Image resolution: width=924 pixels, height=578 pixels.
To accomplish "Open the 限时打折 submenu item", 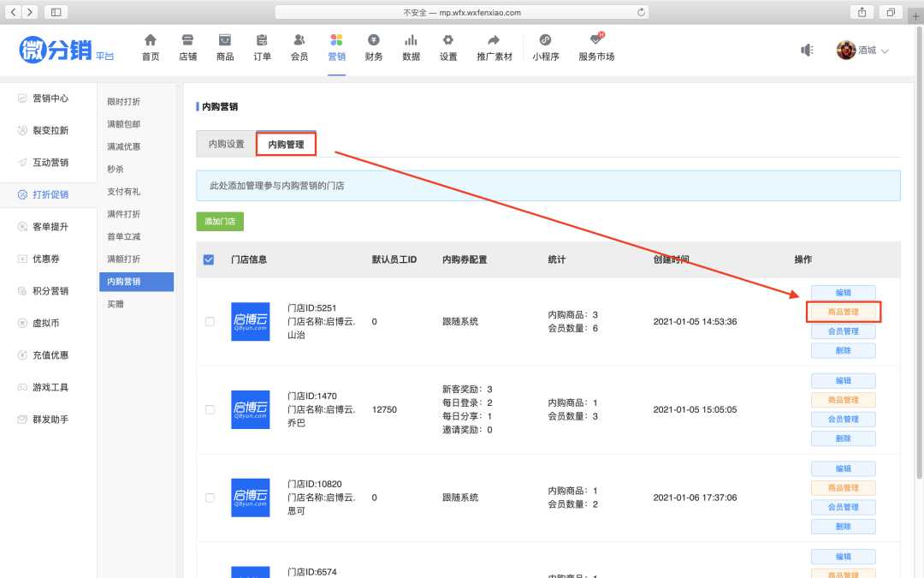I will [x=124, y=101].
